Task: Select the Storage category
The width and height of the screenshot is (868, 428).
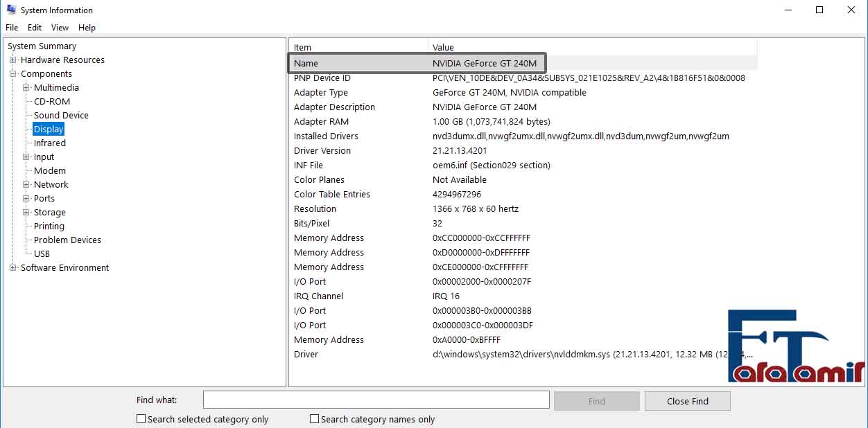Action: coord(50,213)
